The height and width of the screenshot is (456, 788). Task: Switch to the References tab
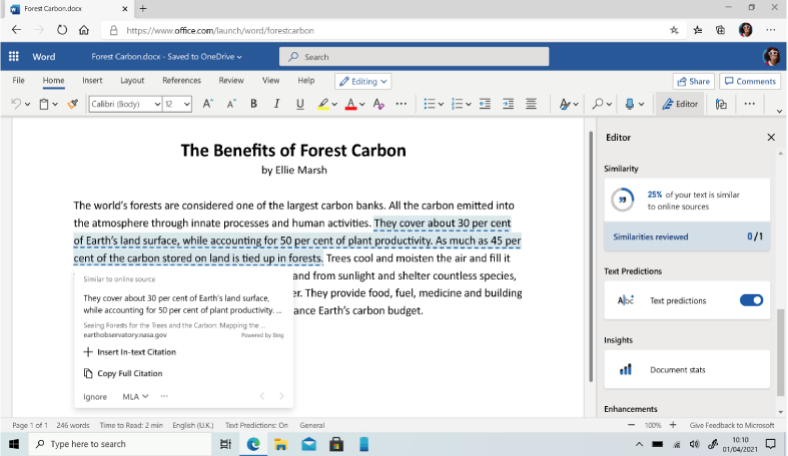[x=181, y=81]
